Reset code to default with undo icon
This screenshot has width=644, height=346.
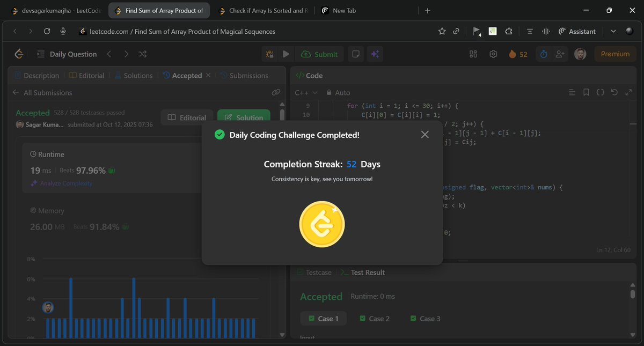point(614,92)
